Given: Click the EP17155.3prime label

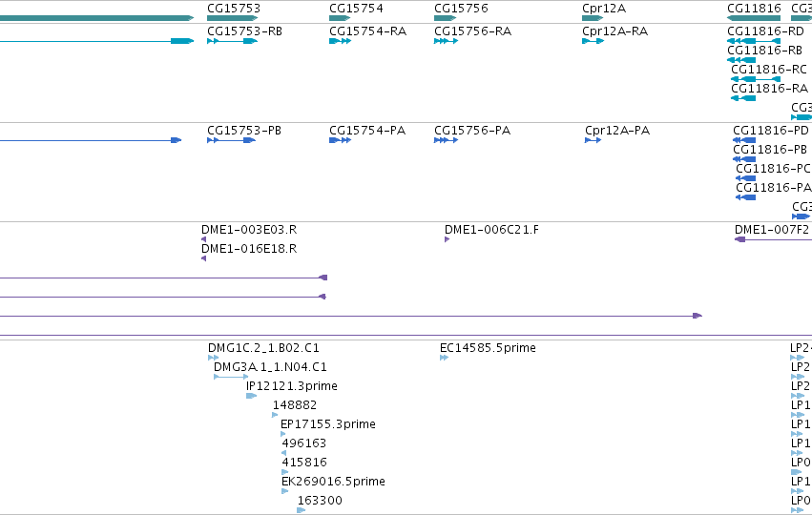Looking at the screenshot, I should [x=328, y=423].
